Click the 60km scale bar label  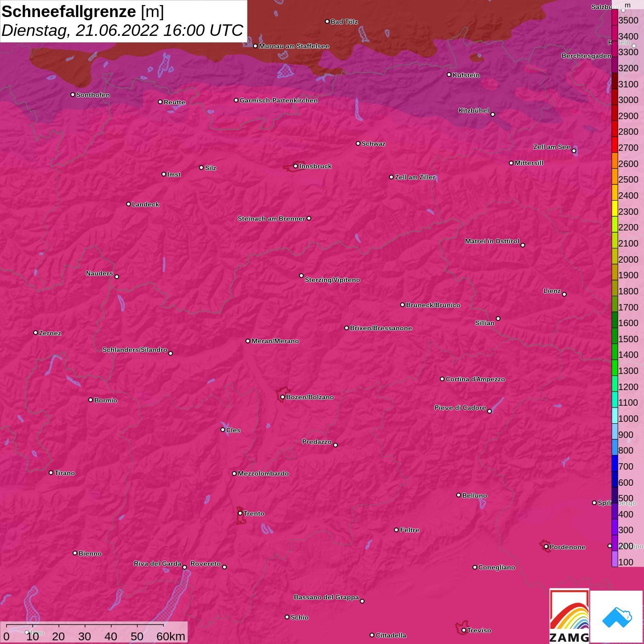tap(171, 636)
